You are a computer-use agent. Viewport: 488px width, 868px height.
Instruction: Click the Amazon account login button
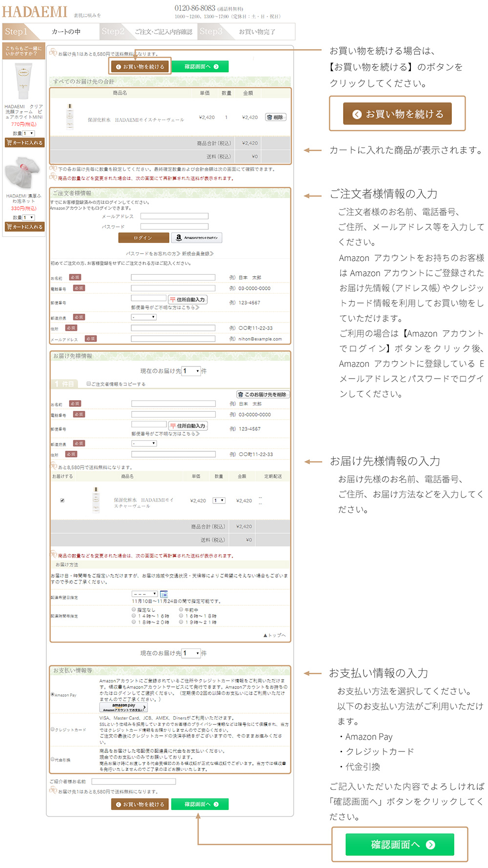point(196,238)
